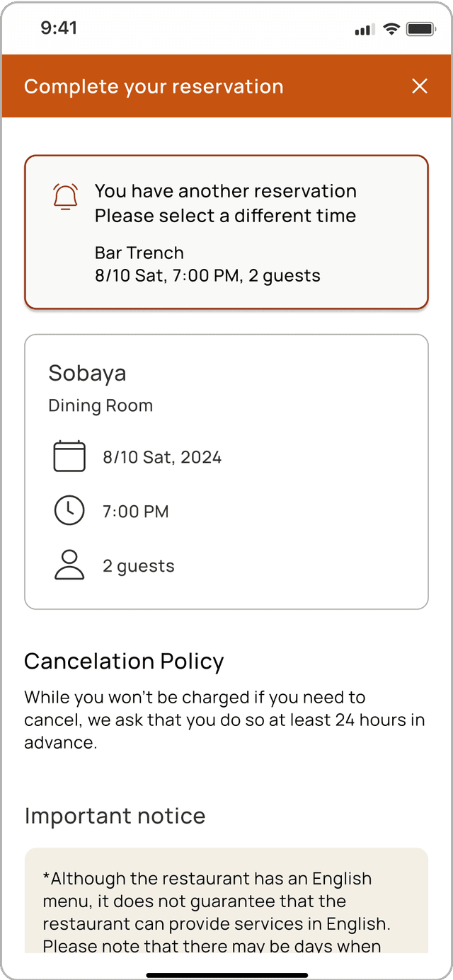
Task: Tap the person icon beside 2 guests
Action: click(69, 565)
